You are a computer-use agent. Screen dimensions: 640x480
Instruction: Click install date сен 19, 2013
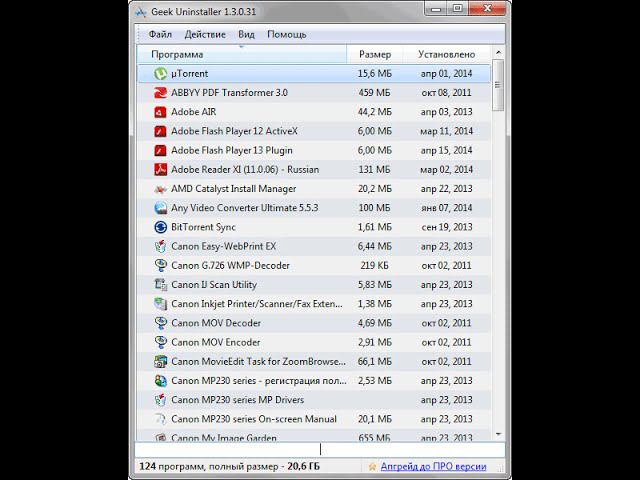[447, 227]
